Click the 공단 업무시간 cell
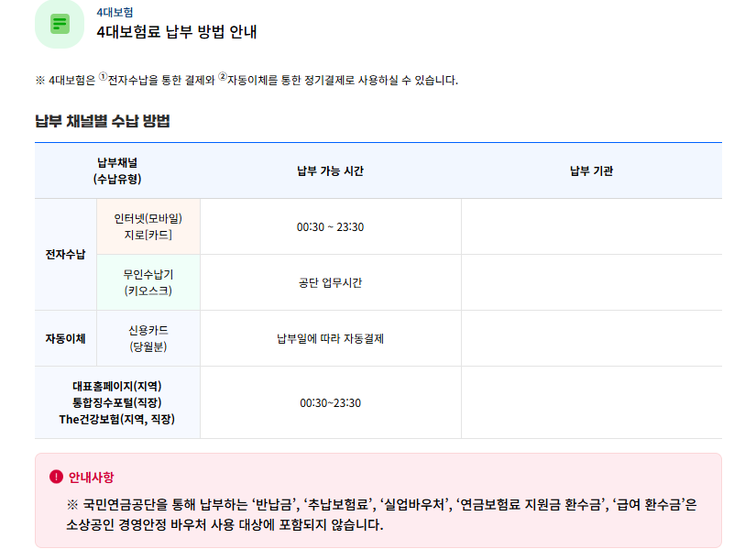 [x=330, y=282]
